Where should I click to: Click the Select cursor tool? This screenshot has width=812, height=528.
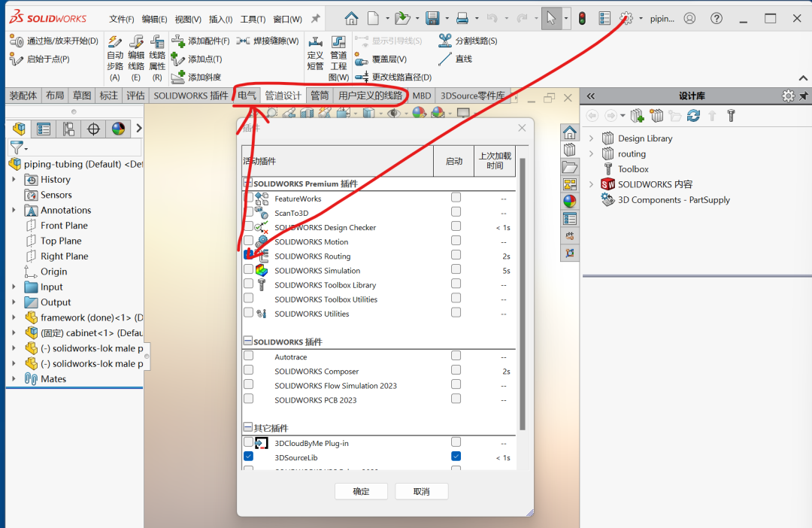pos(551,19)
